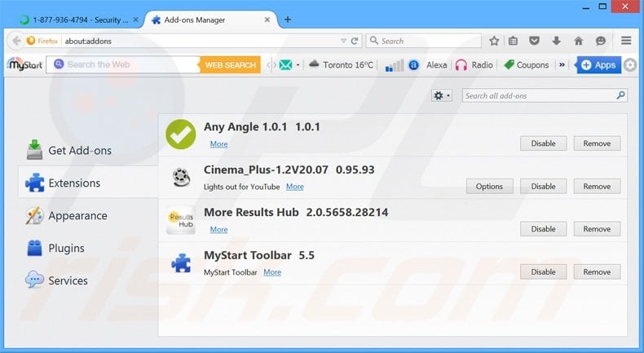Focus the Firefox Search box
Screen dimensions: 644x353
(423, 41)
